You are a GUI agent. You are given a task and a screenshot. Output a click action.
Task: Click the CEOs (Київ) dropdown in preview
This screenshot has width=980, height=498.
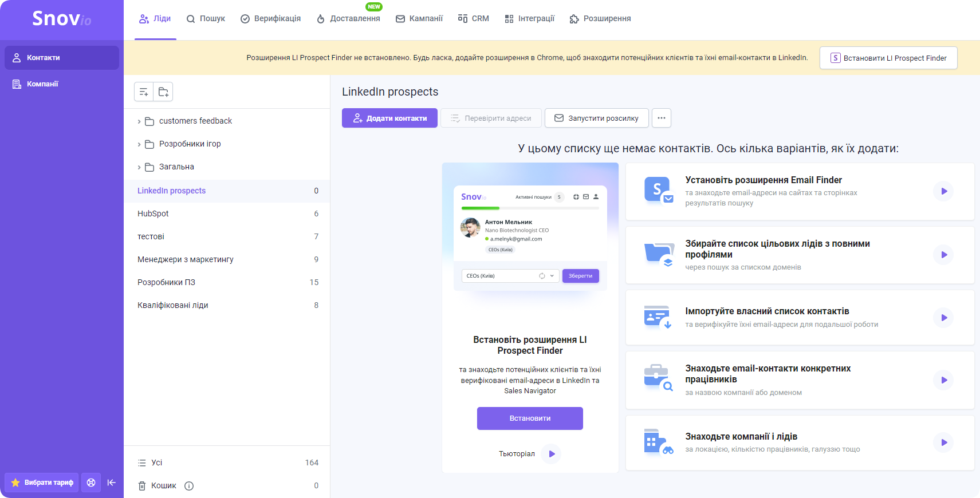pyautogui.click(x=510, y=276)
